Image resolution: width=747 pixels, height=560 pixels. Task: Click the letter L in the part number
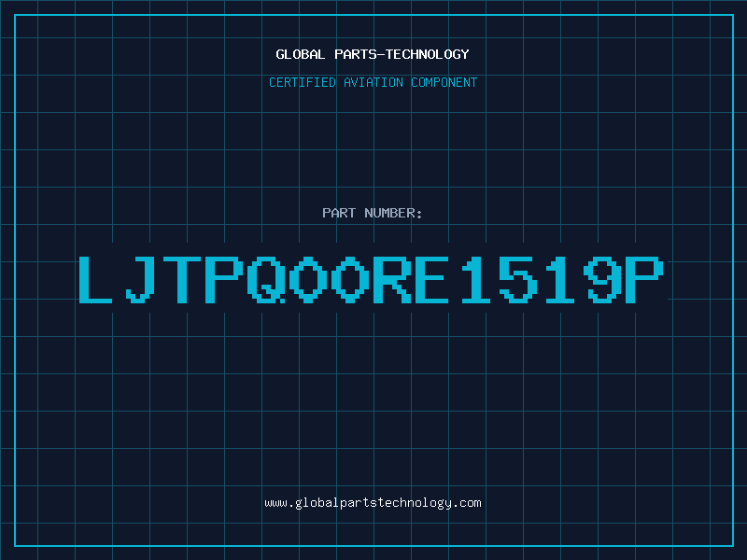pos(95,279)
